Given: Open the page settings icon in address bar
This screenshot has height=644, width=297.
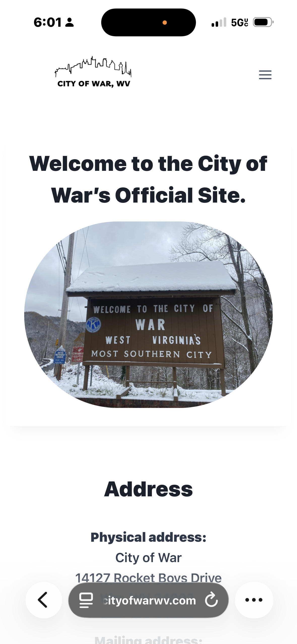Looking at the screenshot, I should point(86,600).
